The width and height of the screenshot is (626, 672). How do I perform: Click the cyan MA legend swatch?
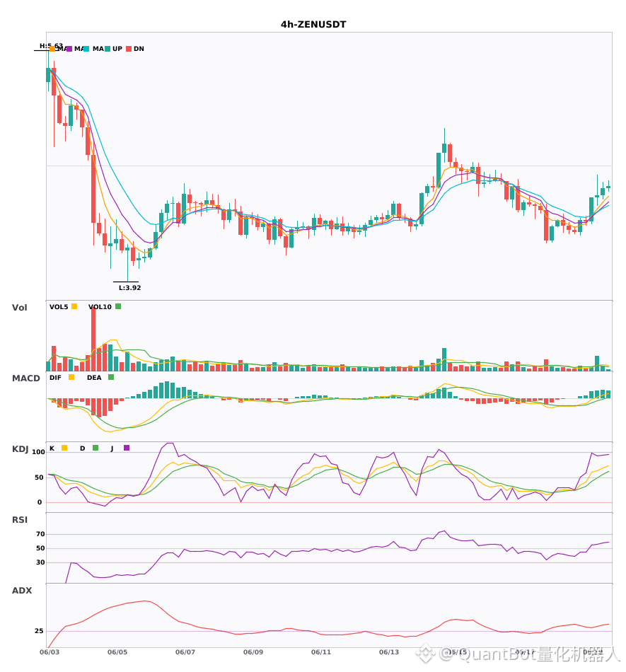pyautogui.click(x=86, y=49)
